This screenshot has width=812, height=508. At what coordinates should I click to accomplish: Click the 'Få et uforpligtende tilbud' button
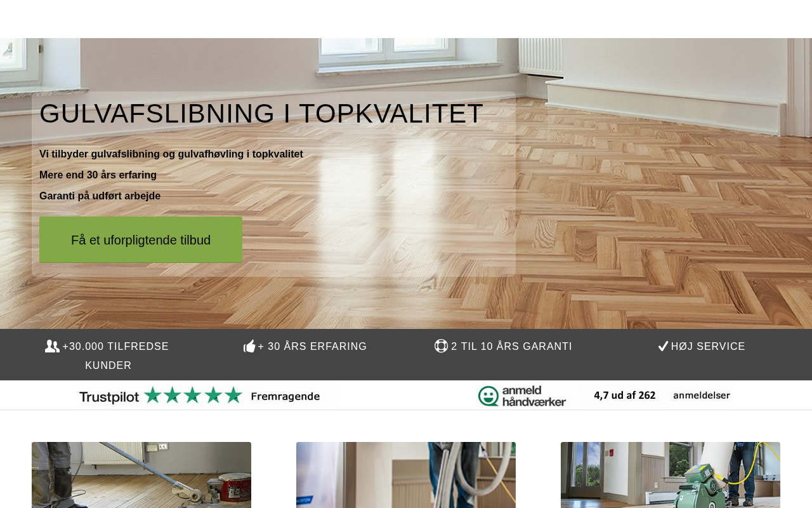pyautogui.click(x=141, y=240)
